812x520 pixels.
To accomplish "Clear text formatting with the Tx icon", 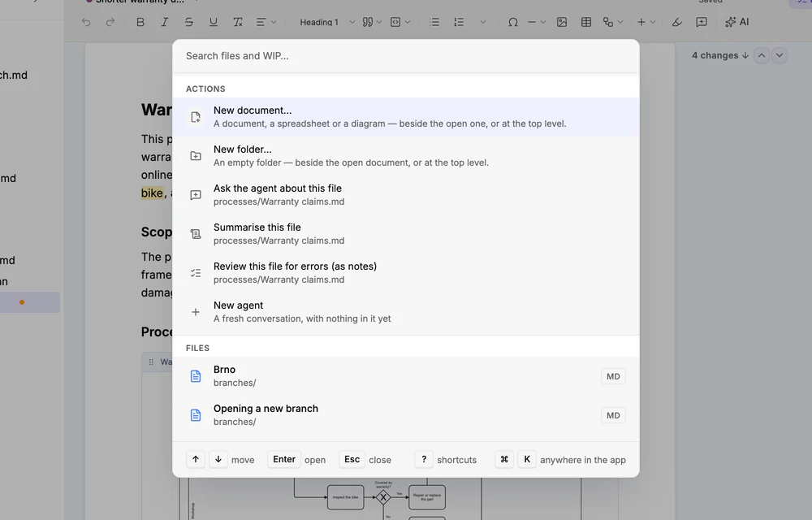I will coord(238,22).
